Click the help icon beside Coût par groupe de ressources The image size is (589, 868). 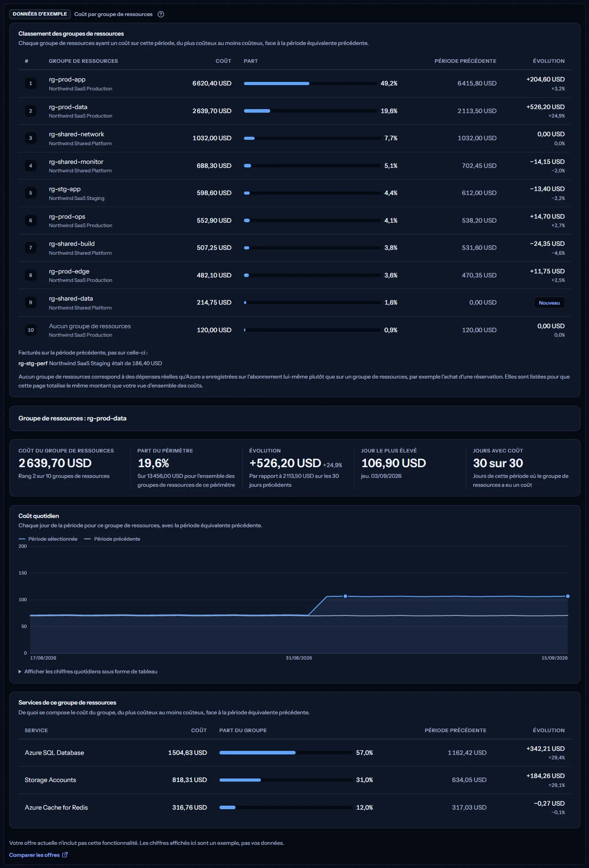click(161, 14)
